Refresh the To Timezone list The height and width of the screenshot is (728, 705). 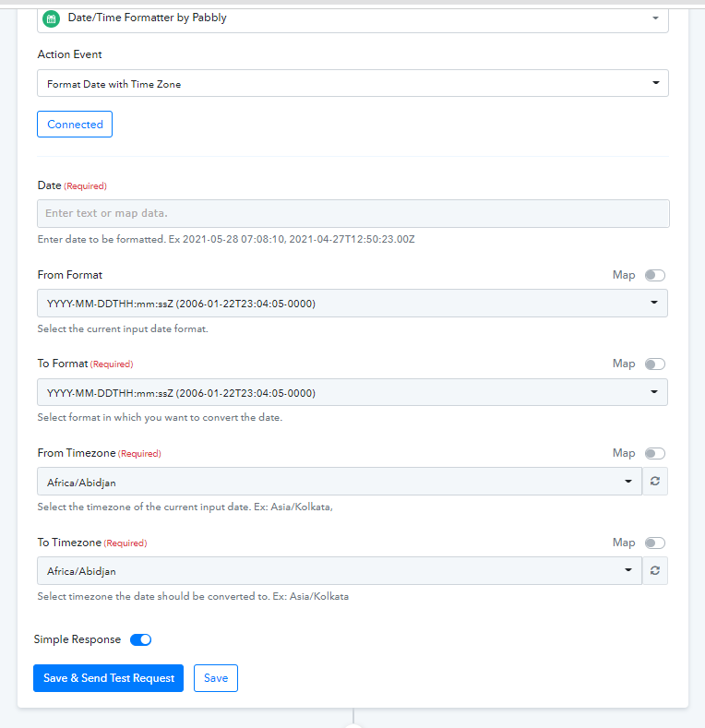tap(655, 570)
